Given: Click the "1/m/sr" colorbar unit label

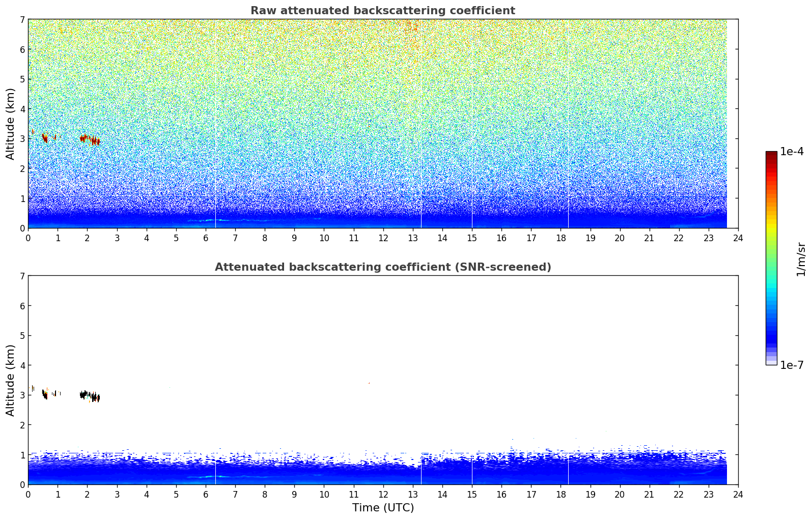Looking at the screenshot, I should pyautogui.click(x=801, y=259).
